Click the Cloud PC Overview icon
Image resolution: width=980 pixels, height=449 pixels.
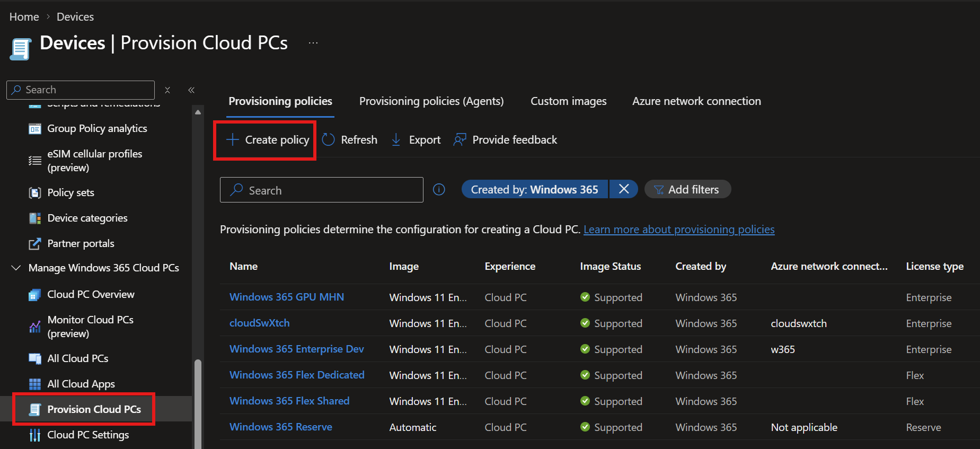tap(35, 295)
